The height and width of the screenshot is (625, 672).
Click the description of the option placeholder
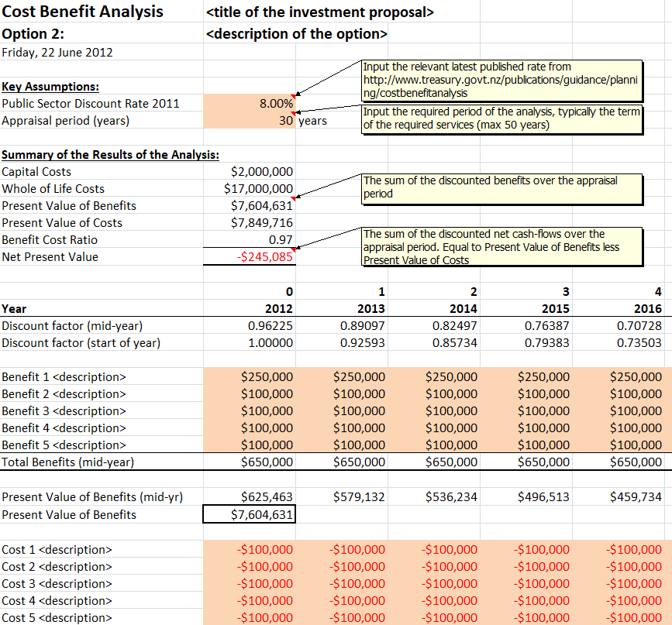click(298, 34)
